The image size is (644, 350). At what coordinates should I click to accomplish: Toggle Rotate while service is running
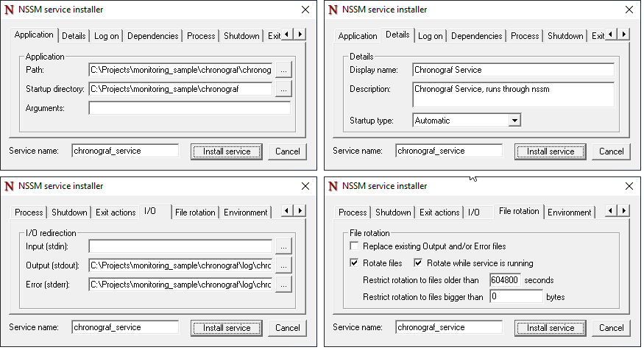[419, 263]
